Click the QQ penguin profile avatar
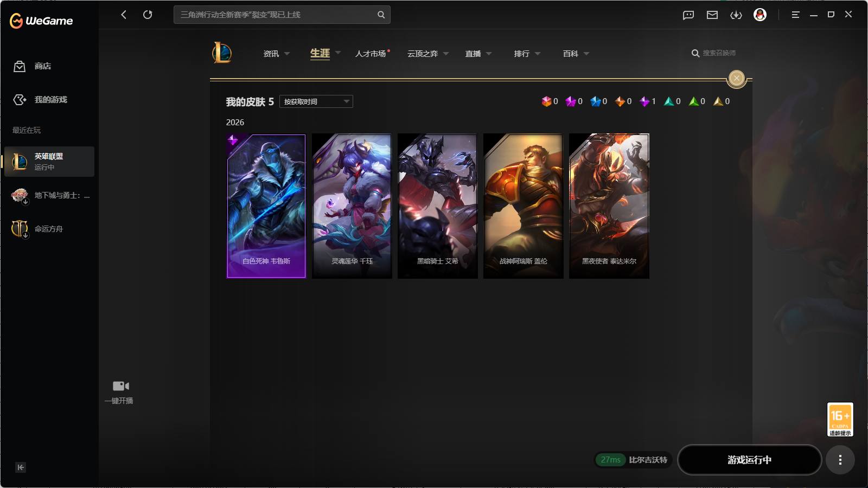Viewport: 868px width, 488px height. pyautogui.click(x=760, y=15)
